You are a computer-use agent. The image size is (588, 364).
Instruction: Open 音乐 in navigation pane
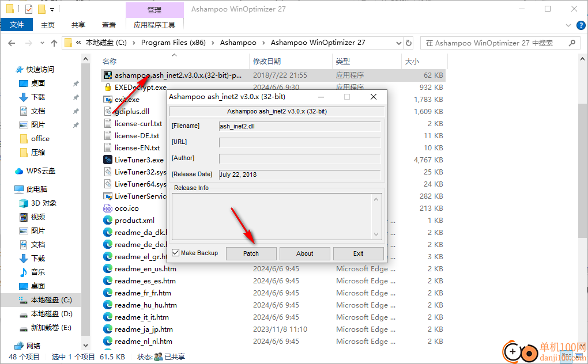pyautogui.click(x=38, y=272)
